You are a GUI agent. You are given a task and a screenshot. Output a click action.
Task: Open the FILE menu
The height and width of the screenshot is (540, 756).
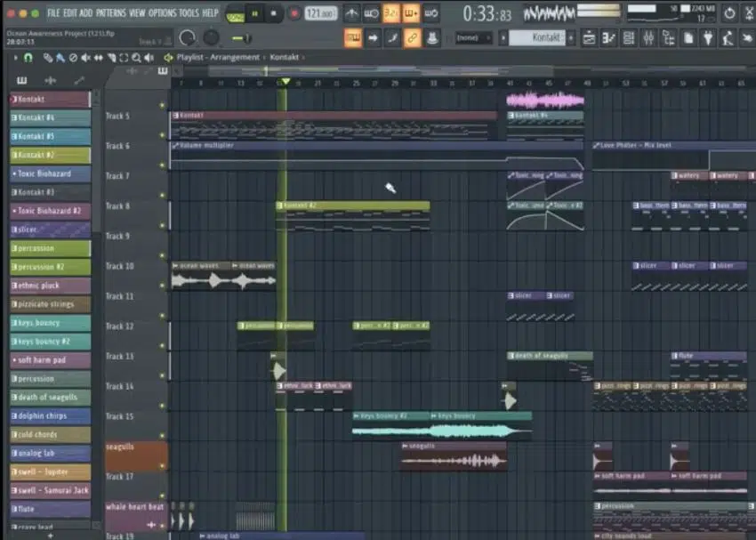[x=53, y=13]
